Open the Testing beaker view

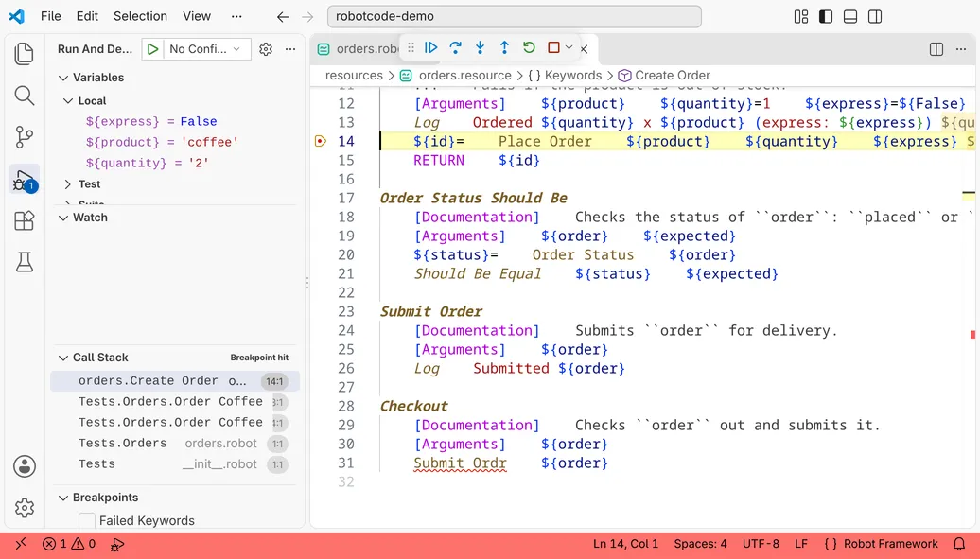(x=25, y=262)
